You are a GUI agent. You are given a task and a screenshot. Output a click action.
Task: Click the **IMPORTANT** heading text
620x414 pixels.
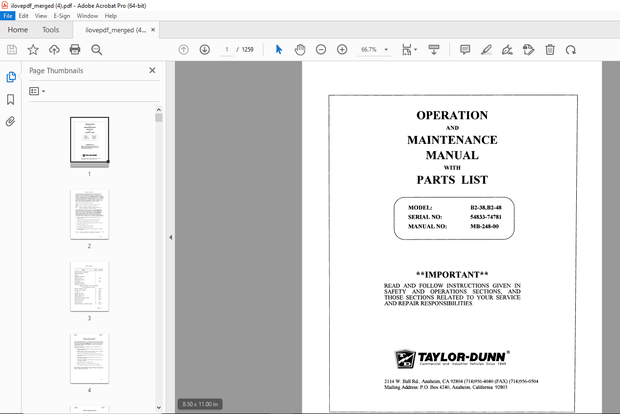[452, 275]
